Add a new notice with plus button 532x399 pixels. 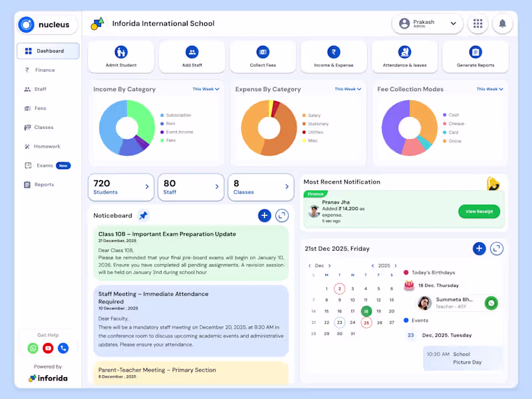coord(264,215)
